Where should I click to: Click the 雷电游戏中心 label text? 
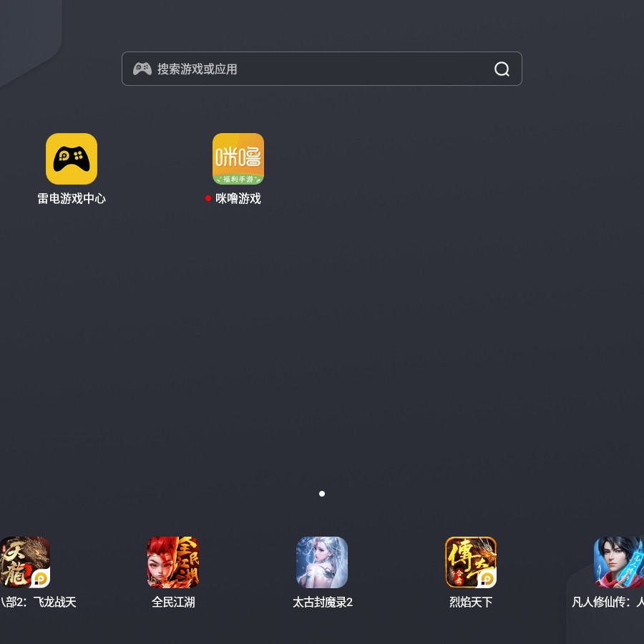tap(72, 199)
